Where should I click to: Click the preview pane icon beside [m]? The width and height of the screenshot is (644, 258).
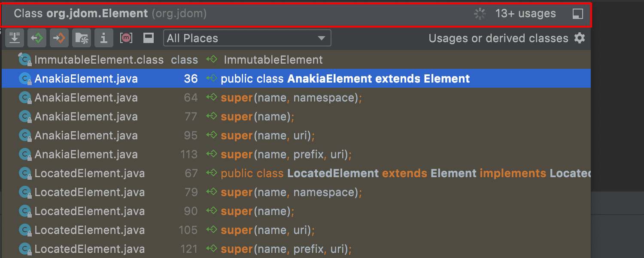pyautogui.click(x=149, y=38)
